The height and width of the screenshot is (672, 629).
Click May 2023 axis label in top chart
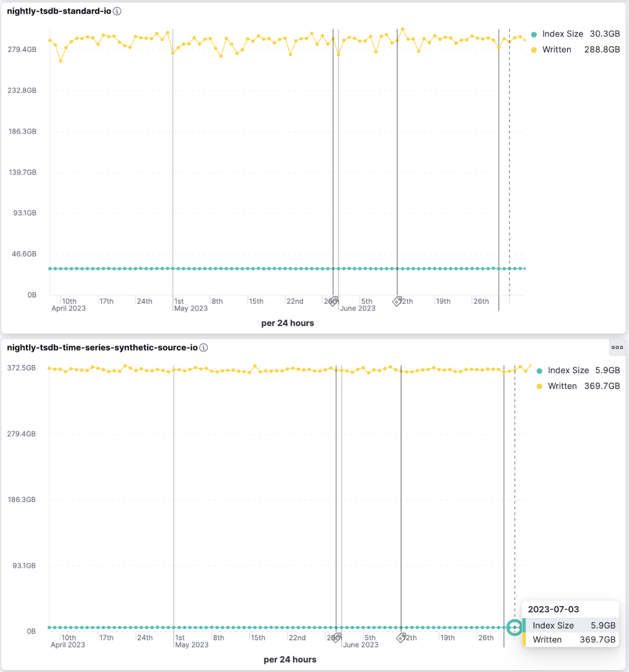pos(191,308)
